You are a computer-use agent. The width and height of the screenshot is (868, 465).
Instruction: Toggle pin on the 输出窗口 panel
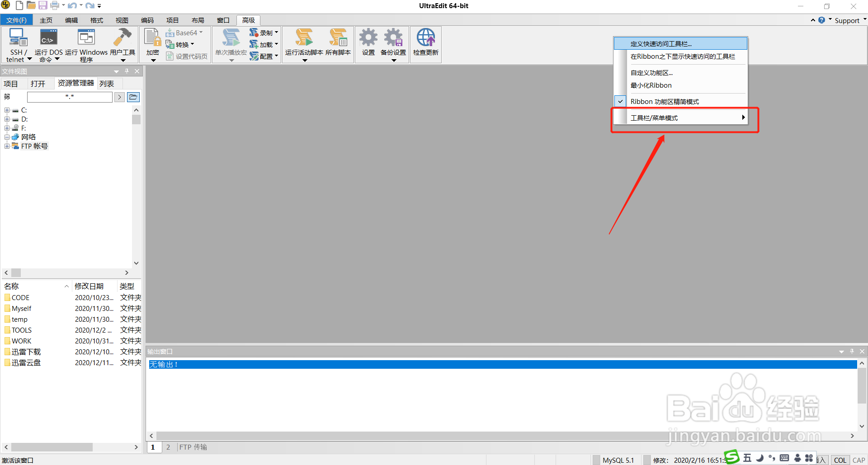(x=852, y=351)
